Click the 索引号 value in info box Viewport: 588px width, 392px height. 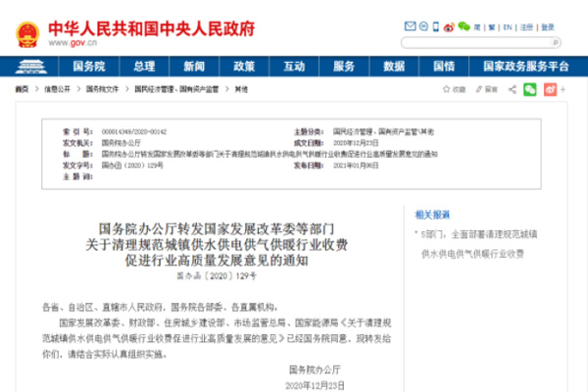coord(134,131)
